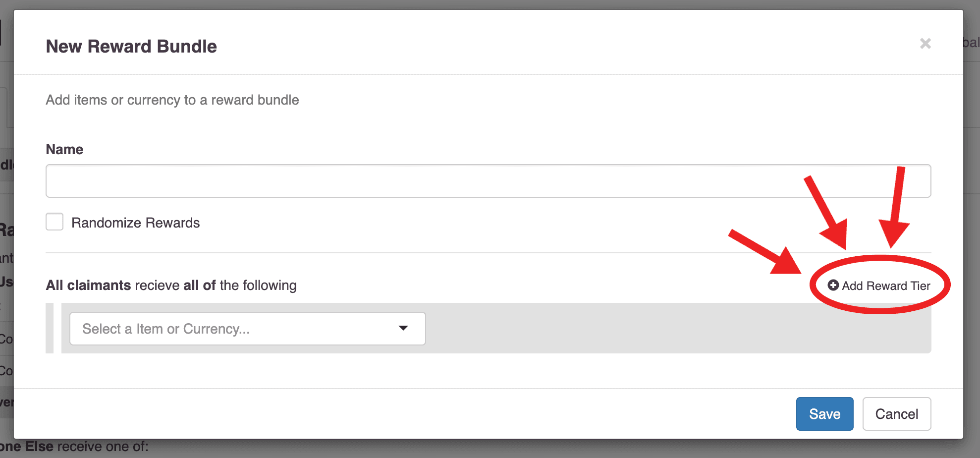Click the plus icon beside Add Reward Tier
This screenshot has height=458, width=980.
point(833,285)
